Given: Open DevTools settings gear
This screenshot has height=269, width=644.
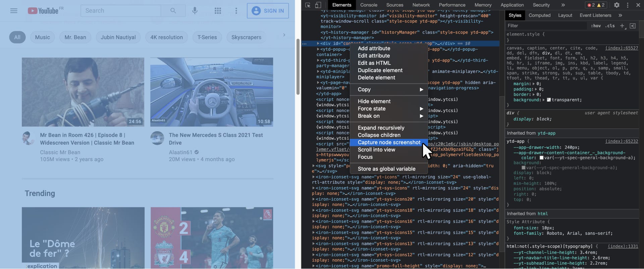Looking at the screenshot, I should 616,5.
